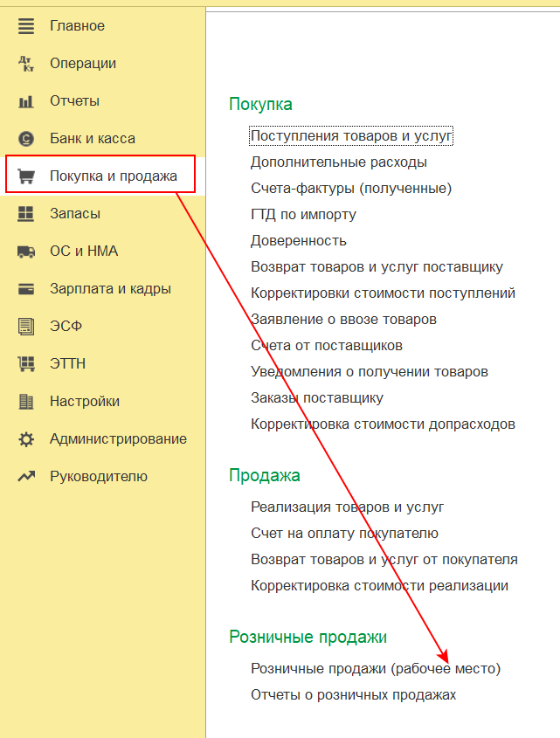Viewport: 560px width, 738px height.
Task: Open Поступления товаров и услуг
Action: point(351,135)
